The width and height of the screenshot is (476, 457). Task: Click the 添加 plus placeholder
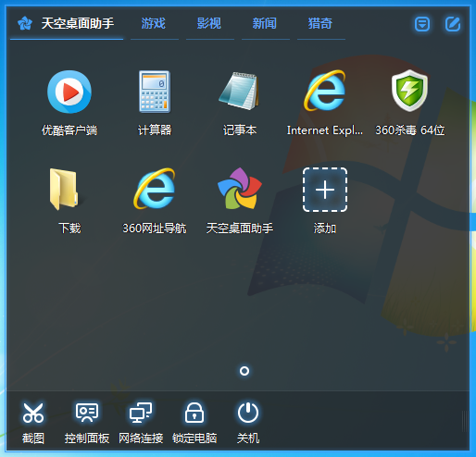click(x=325, y=190)
